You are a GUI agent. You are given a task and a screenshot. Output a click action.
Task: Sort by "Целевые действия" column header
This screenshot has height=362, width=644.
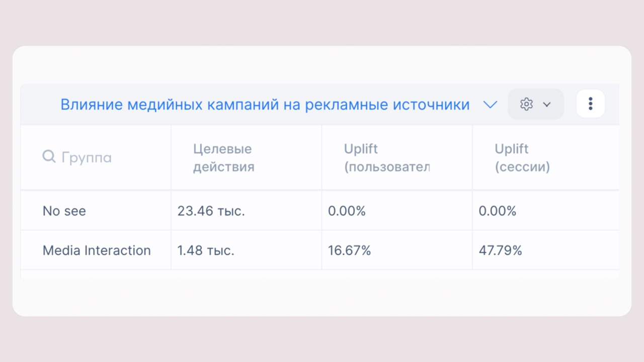(223, 157)
